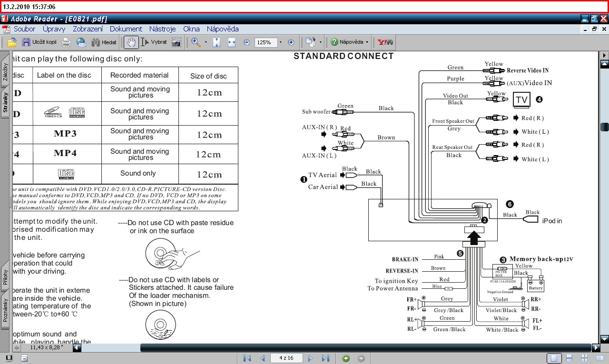Click the Snapshot camera tool
The height and width of the screenshot is (364, 609).
(x=177, y=42)
